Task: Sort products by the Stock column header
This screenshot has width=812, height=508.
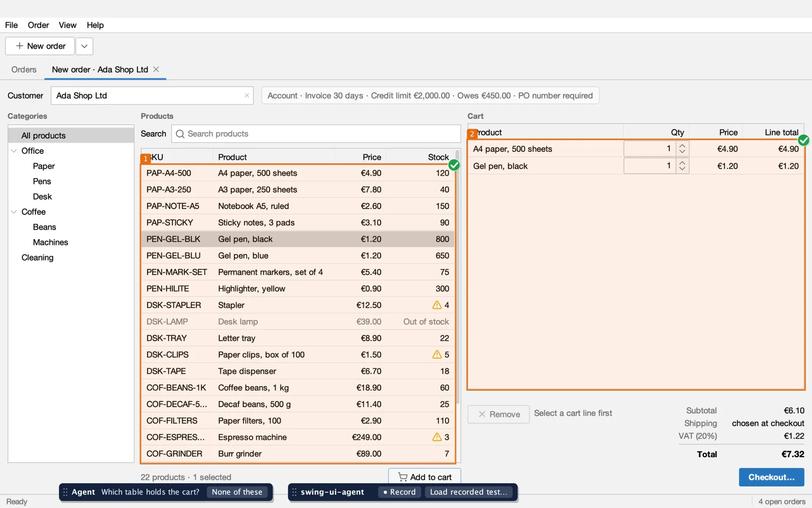Action: coord(420,157)
